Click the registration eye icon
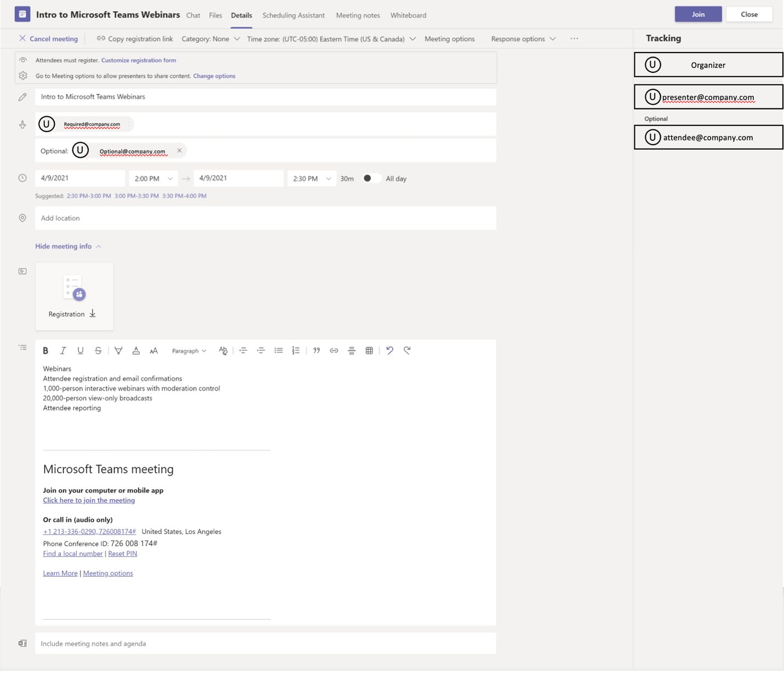Screen dimensions: 784x673 [x=23, y=60]
